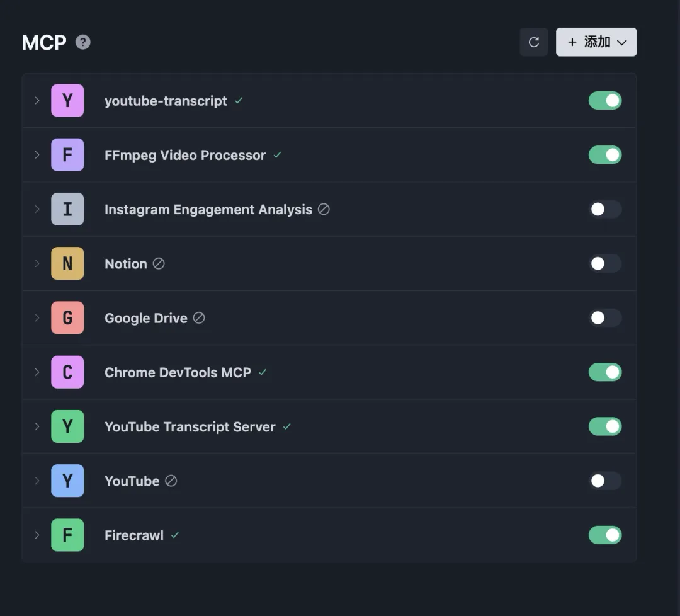Click the FFmpeg Video Processor F icon
The height and width of the screenshot is (616, 680).
coord(67,155)
